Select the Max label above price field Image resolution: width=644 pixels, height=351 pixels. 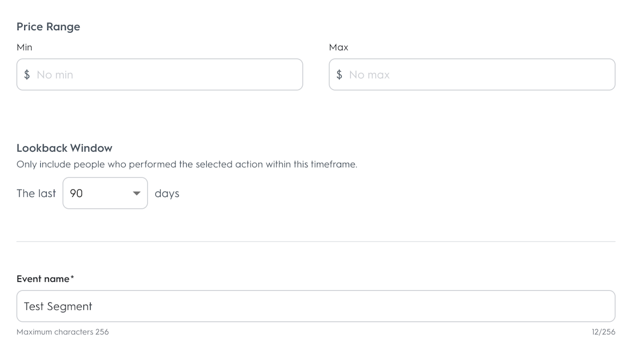click(339, 47)
